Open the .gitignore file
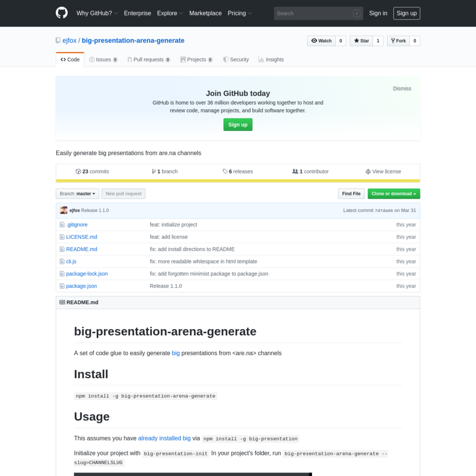The height and width of the screenshot is (476, 476). tap(77, 225)
